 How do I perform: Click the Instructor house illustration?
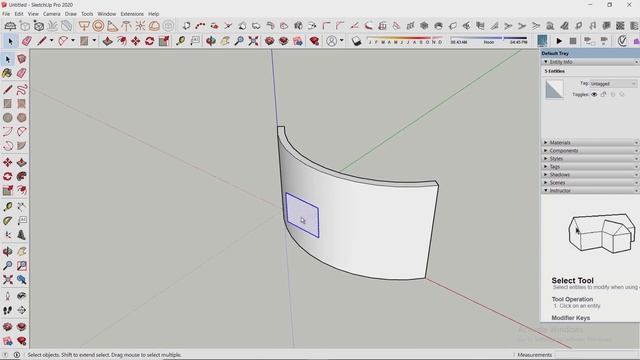click(602, 232)
